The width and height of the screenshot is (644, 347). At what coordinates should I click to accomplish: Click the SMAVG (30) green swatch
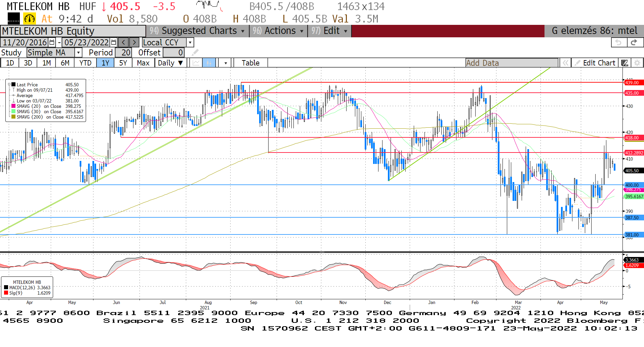(x=13, y=112)
